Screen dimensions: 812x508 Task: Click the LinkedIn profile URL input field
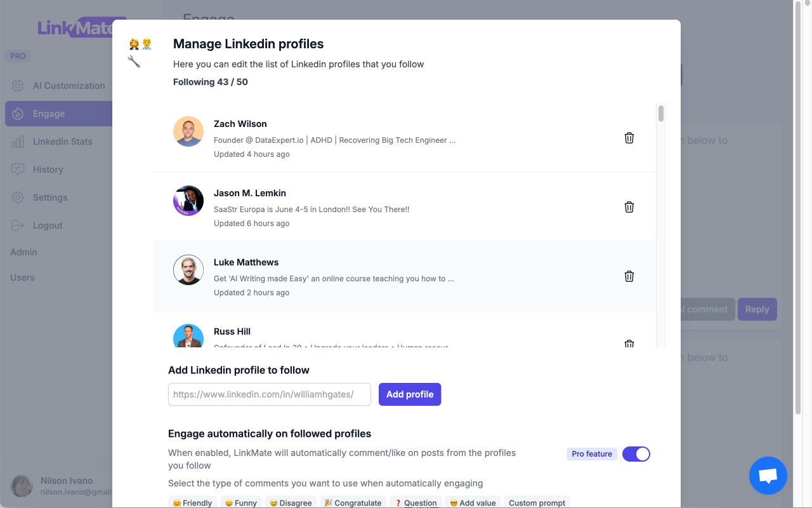point(269,394)
